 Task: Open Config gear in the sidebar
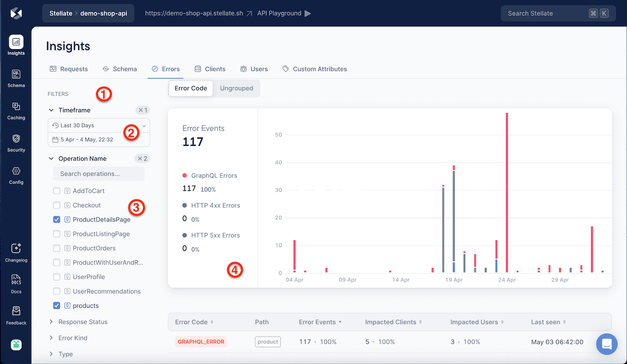coord(16,171)
